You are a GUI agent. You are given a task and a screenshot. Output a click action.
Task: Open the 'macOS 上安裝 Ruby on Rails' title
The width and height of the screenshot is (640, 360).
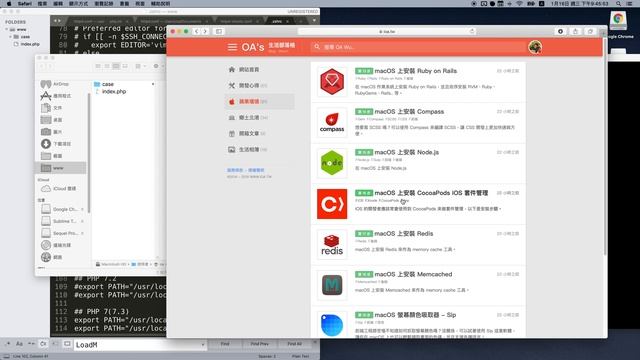[416, 71]
